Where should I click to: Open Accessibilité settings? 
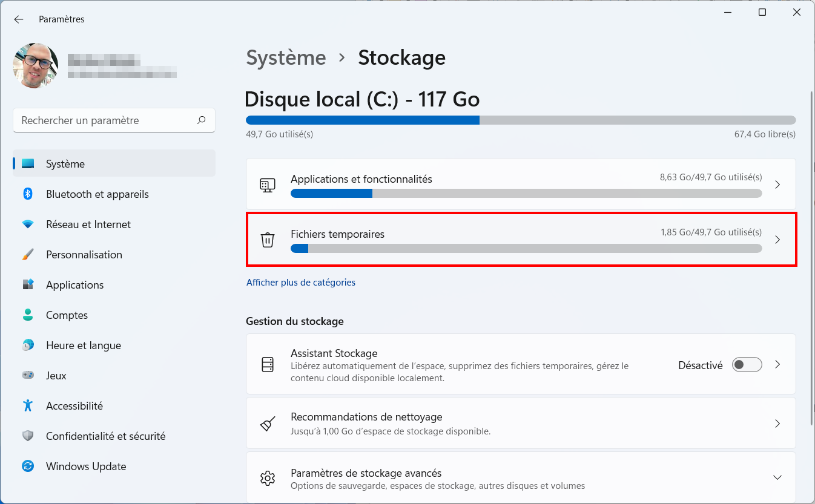(x=114, y=406)
